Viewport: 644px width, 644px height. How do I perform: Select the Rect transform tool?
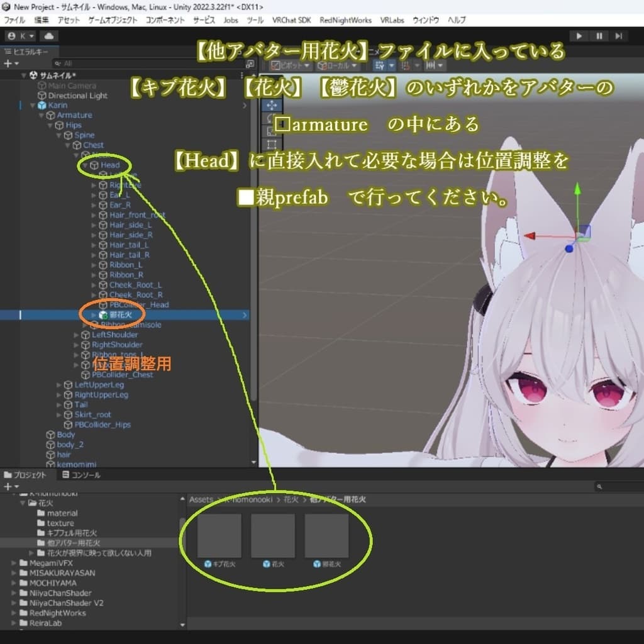(x=271, y=142)
